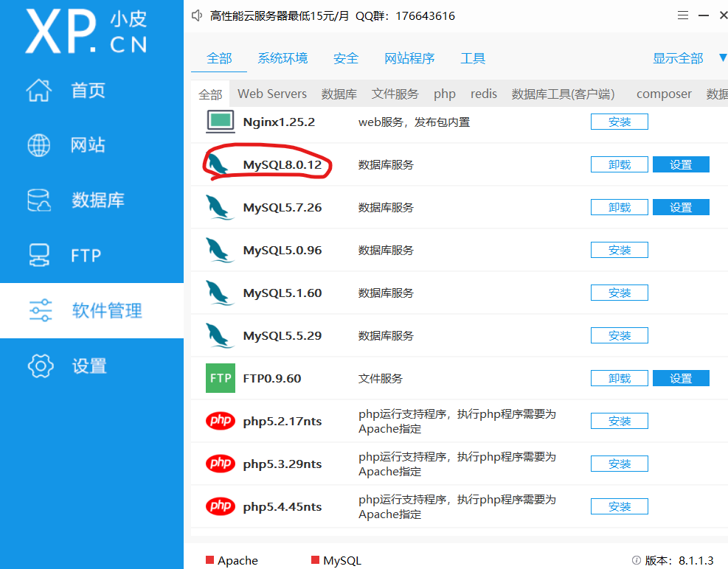Go to 首页 in the sidebar

pyautogui.click(x=92, y=90)
